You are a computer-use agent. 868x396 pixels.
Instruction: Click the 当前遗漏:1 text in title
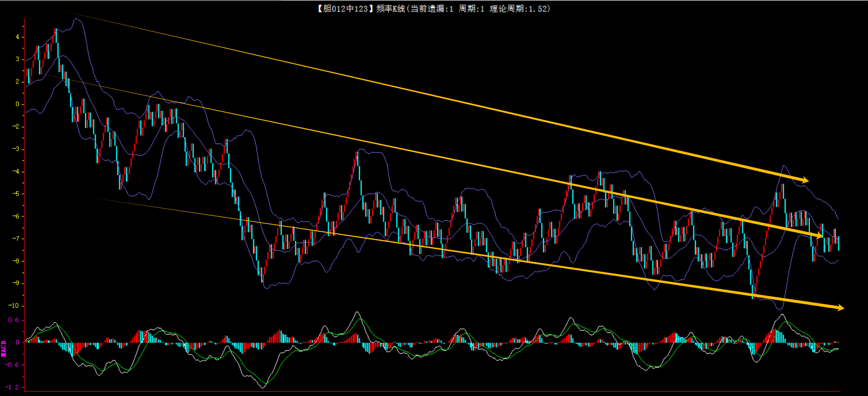(x=431, y=9)
